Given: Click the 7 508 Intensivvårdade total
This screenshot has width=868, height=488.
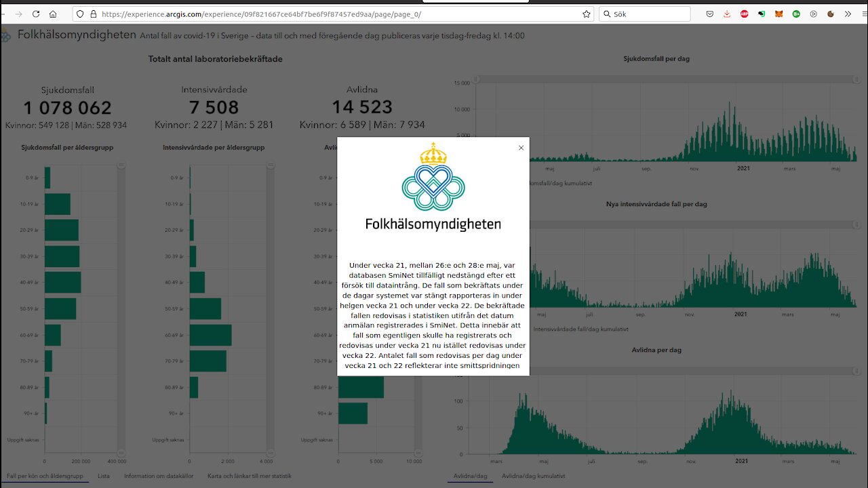Looking at the screenshot, I should 214,108.
